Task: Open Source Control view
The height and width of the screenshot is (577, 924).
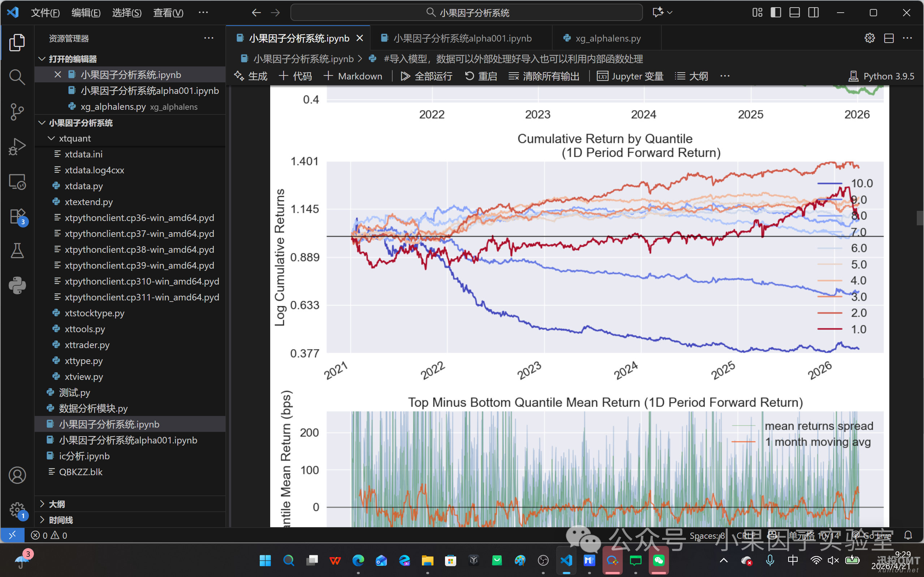Action: coord(17,112)
